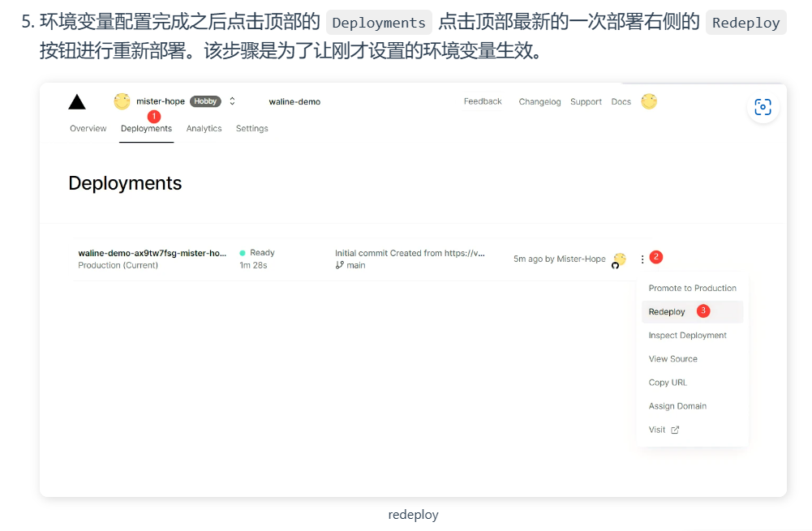This screenshot has height=531, width=812.
Task: Choose Assign Domain from the menu
Action: click(x=693, y=406)
